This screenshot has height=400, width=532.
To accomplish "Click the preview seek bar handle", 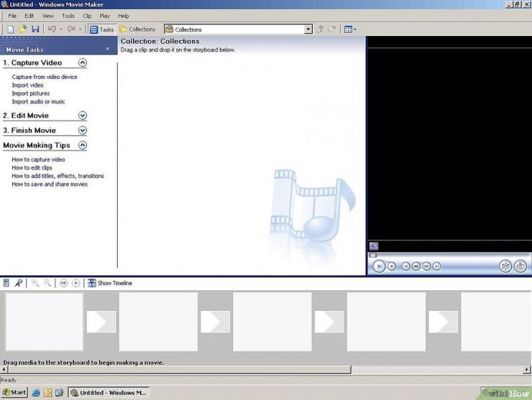I will [373, 255].
